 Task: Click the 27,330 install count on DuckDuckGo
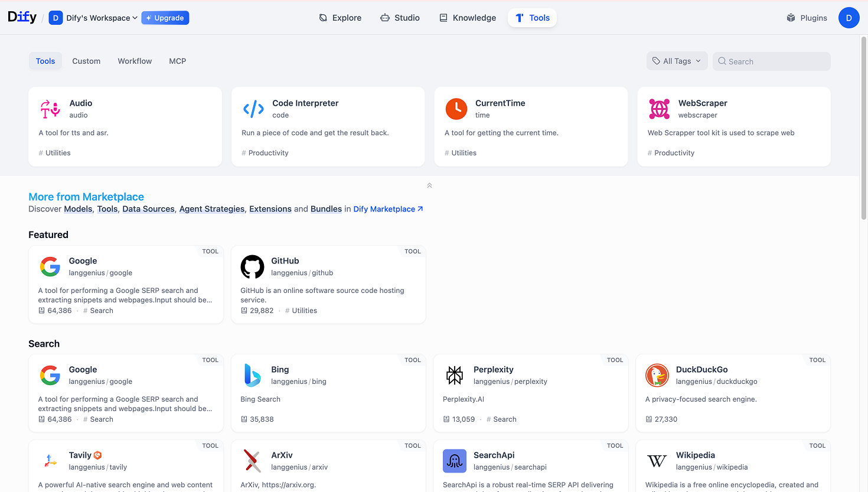[661, 419]
